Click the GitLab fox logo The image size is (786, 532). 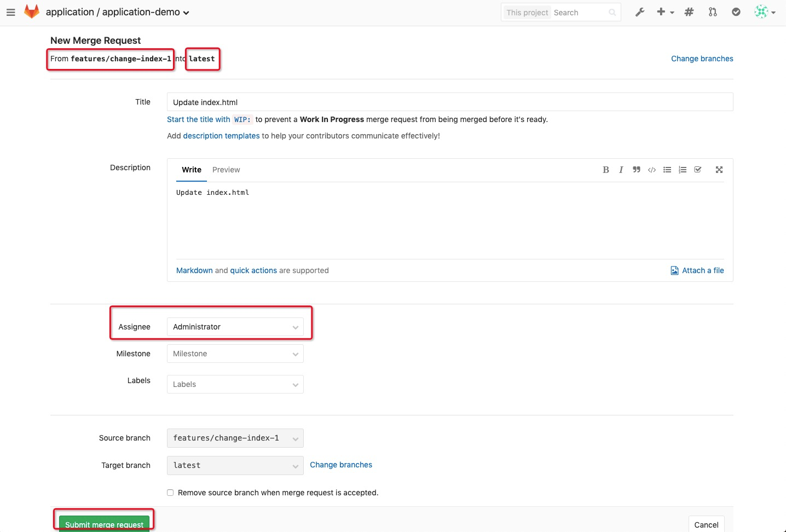point(32,11)
